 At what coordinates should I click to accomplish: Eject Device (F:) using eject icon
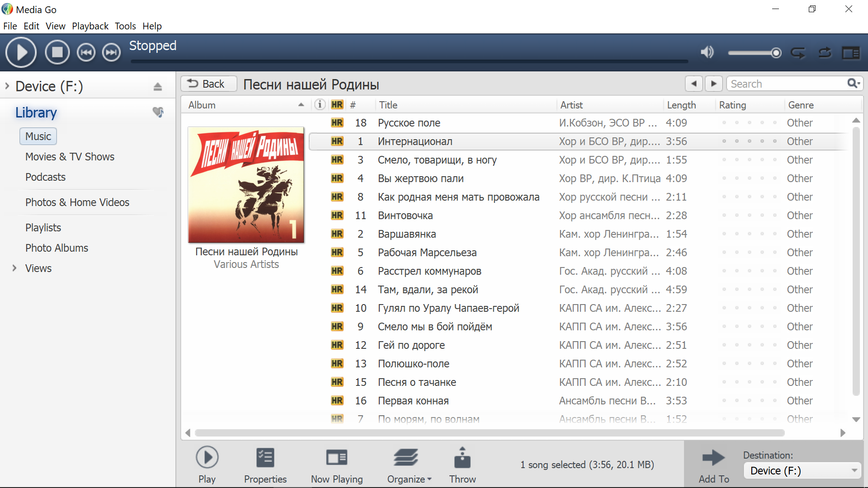tap(157, 87)
